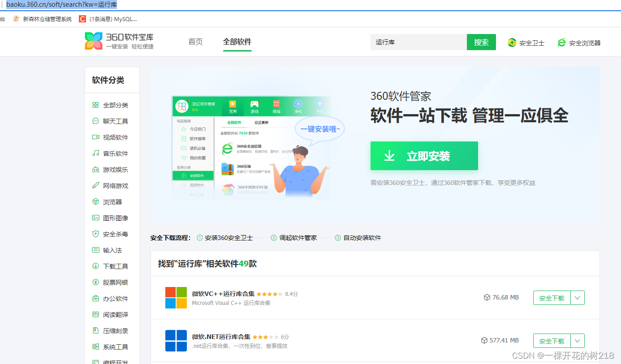Select the 浏览器 category icon
Image resolution: width=621 pixels, height=364 pixels.
pos(95,202)
